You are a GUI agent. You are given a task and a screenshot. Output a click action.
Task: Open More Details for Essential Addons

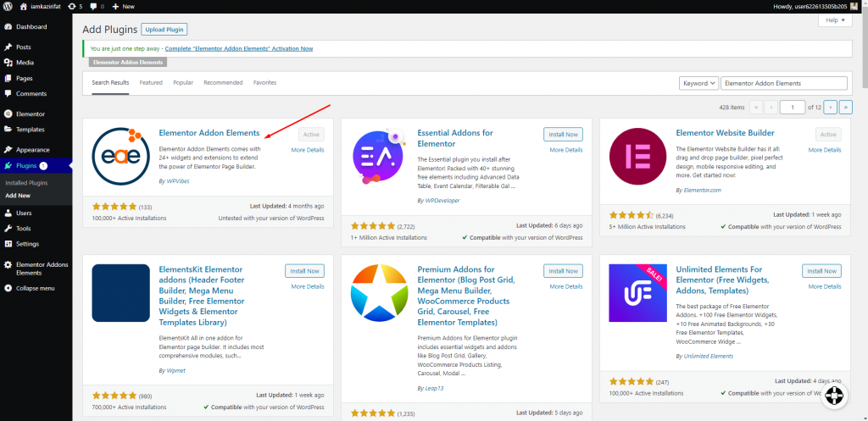coord(566,150)
